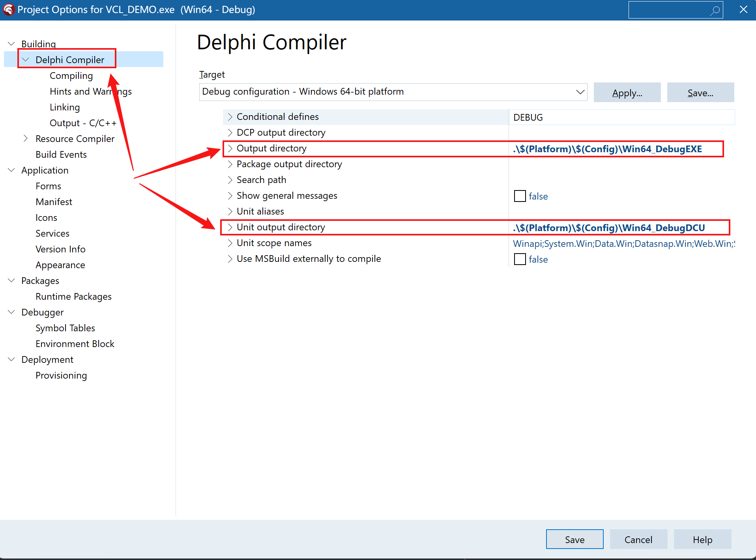Open Help for Project Options
The image size is (756, 560).
702,539
